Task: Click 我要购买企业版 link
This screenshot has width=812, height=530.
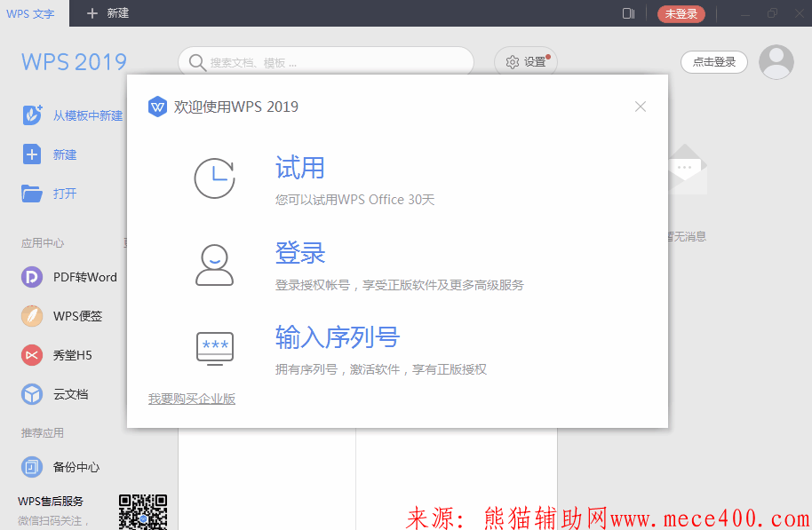Action: pos(192,399)
